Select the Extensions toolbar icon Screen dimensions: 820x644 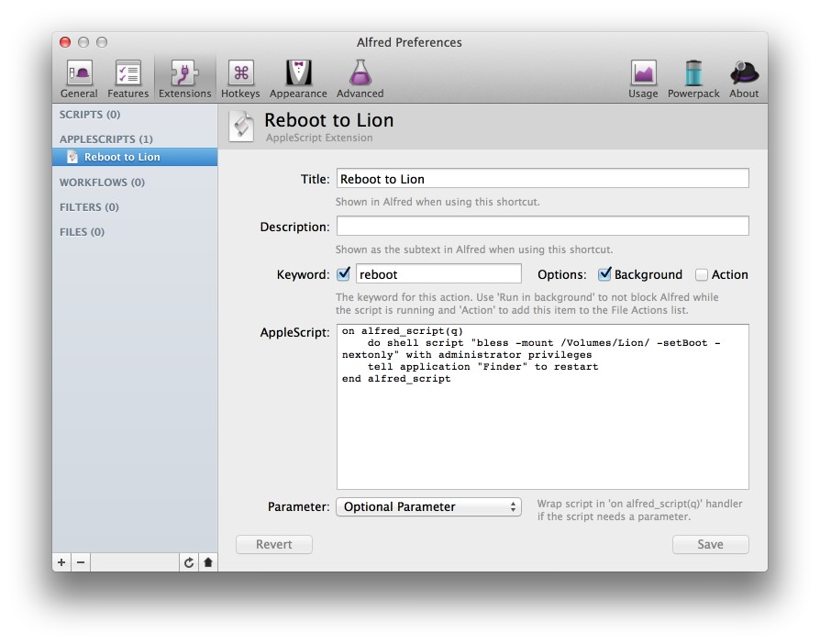pos(185,79)
